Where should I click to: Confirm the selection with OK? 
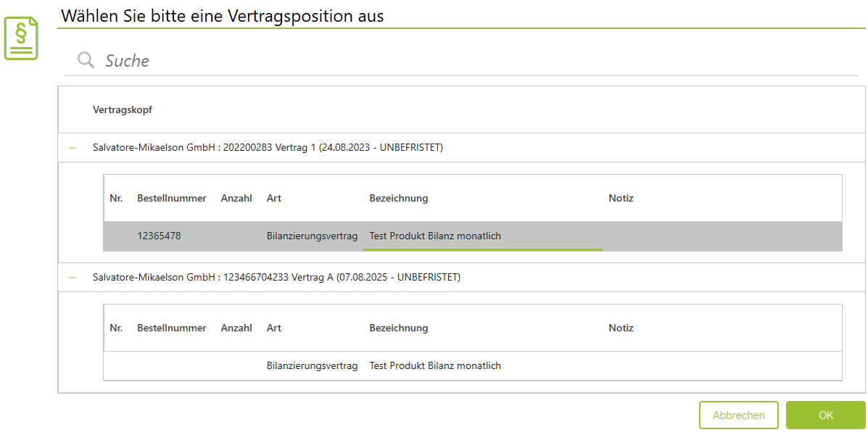tap(825, 415)
